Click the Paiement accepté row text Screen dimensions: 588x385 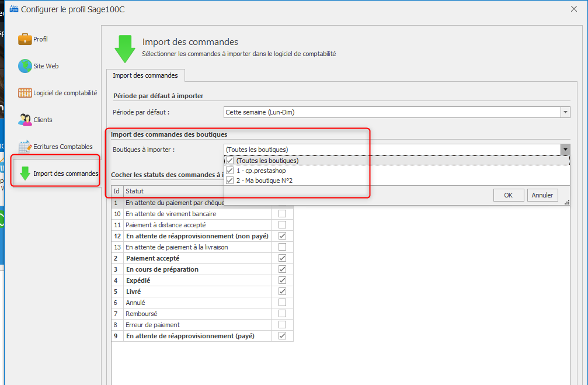tap(152, 258)
